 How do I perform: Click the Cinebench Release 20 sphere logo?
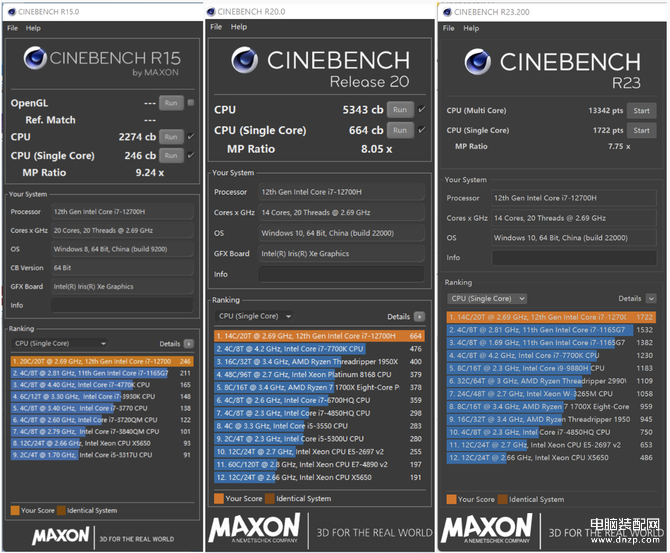point(244,60)
